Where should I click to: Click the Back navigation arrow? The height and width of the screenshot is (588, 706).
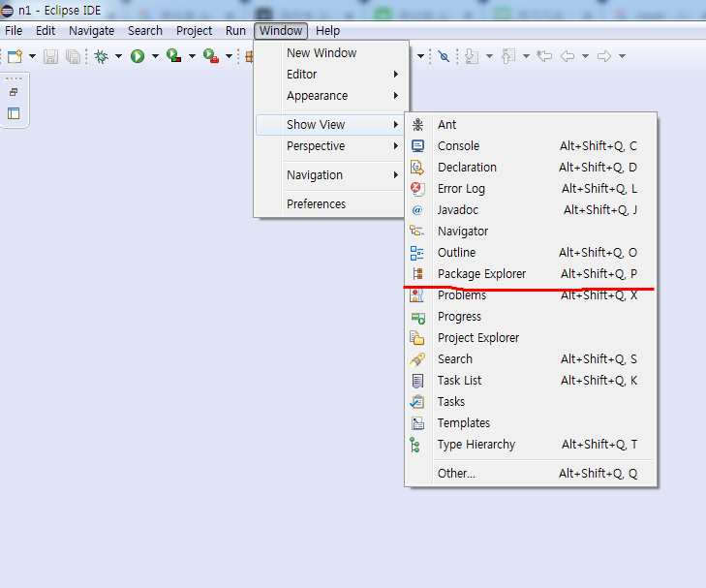point(568,56)
